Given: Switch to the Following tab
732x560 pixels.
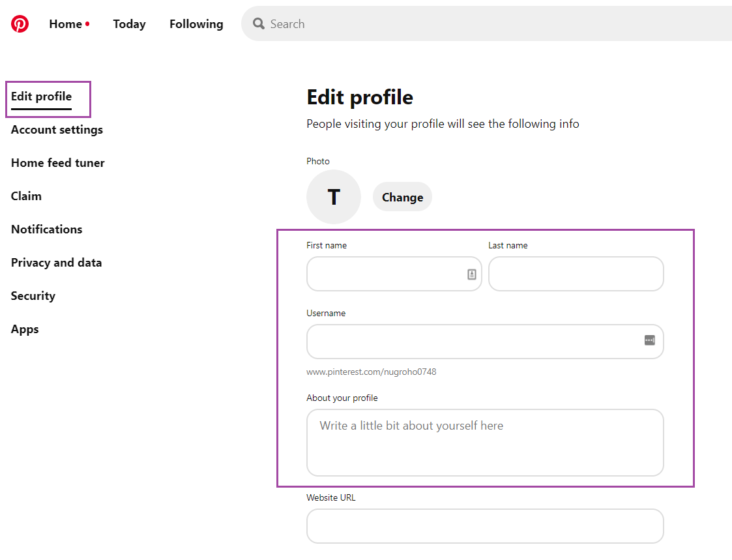Looking at the screenshot, I should pyautogui.click(x=196, y=24).
